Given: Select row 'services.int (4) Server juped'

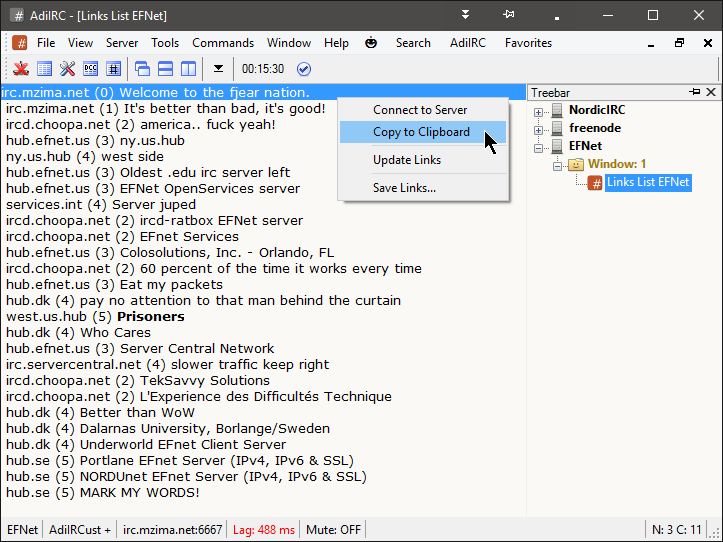Looking at the screenshot, I should point(263,204).
